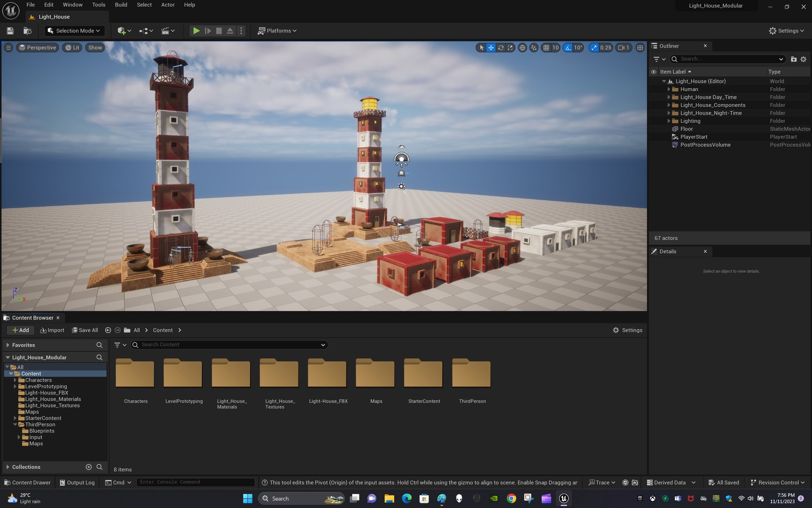Open the Build menu
Screen dimensions: 812x508
[121, 5]
